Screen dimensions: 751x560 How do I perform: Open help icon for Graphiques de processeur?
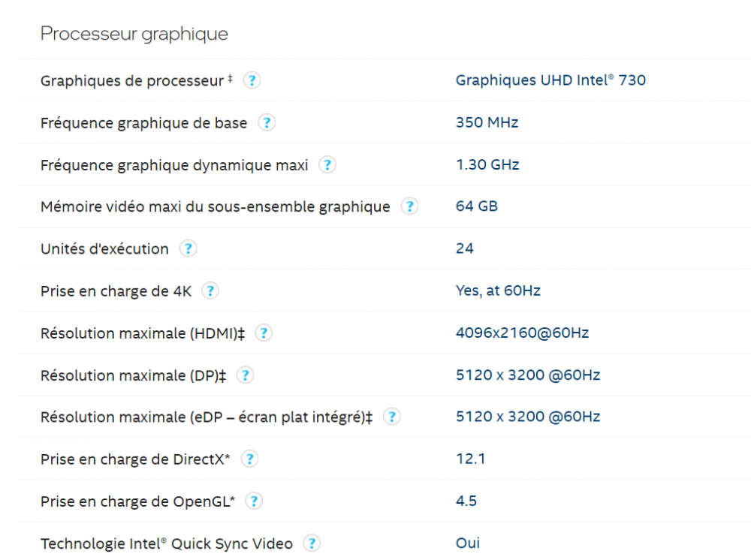252,80
